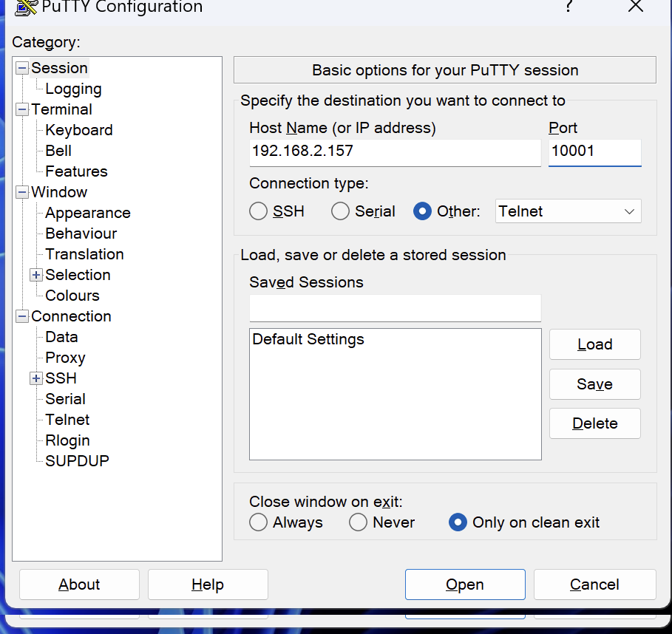Select Always close window on exit
Screen dimensions: 672x634
tap(258, 522)
